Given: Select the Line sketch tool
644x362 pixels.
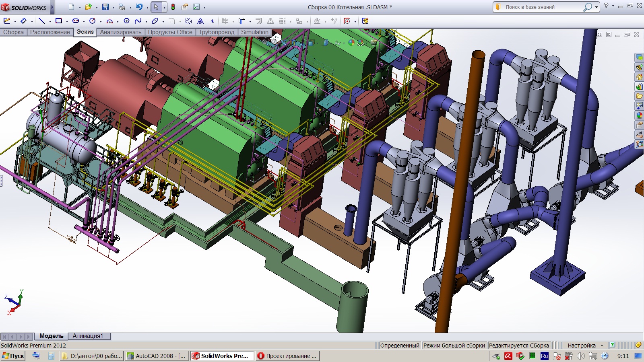Looking at the screenshot, I should [41, 21].
